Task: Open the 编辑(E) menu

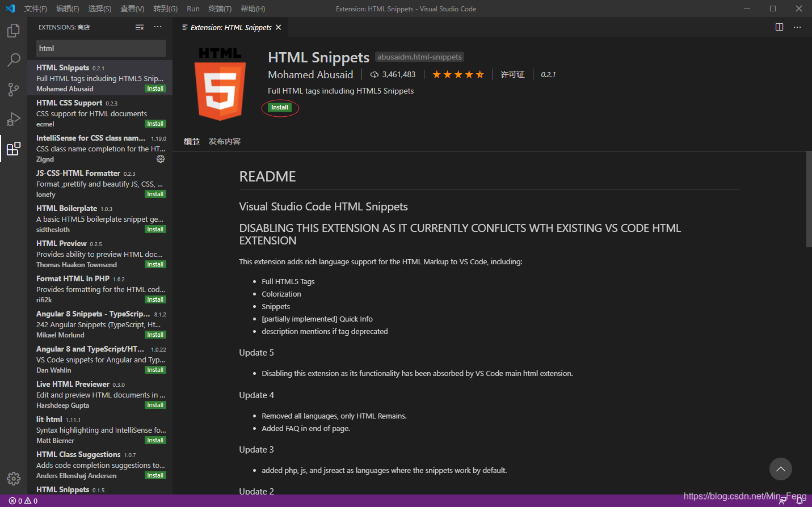Action: [x=68, y=9]
